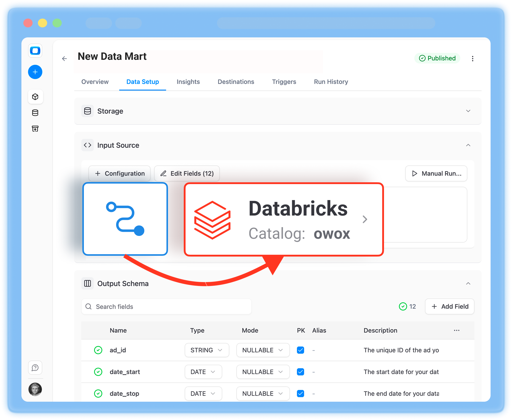Switch to the Run History tab
Screen dimensions: 512x420
coord(331,82)
